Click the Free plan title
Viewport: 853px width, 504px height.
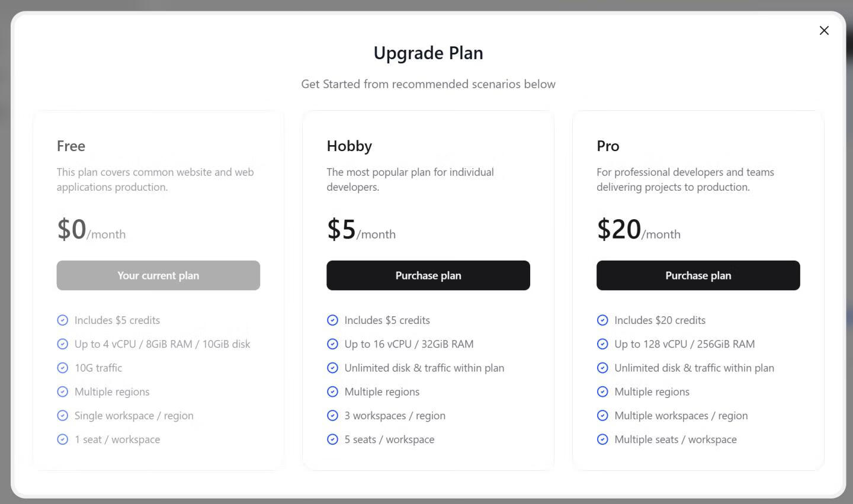71,146
